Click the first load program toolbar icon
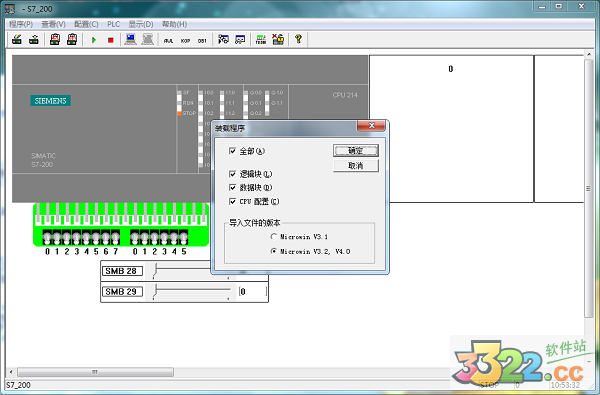Screen dimensions: 600x395 (17, 39)
